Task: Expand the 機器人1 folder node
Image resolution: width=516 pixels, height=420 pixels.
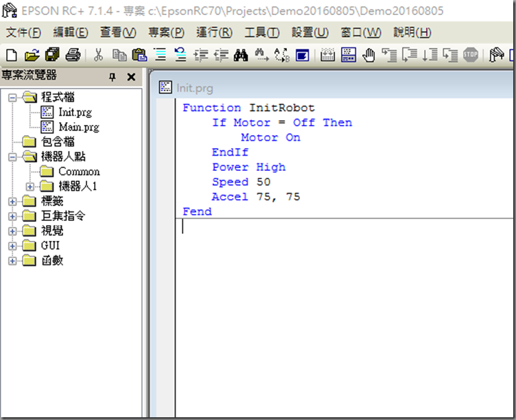Action: click(30, 187)
